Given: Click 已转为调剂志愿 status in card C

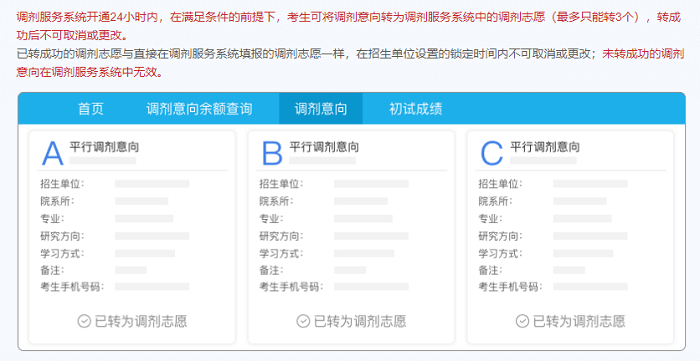Looking at the screenshot, I should [579, 321].
